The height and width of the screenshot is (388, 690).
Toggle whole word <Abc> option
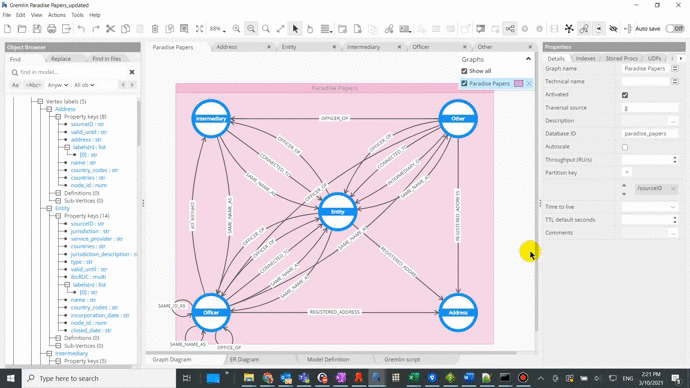tap(33, 85)
